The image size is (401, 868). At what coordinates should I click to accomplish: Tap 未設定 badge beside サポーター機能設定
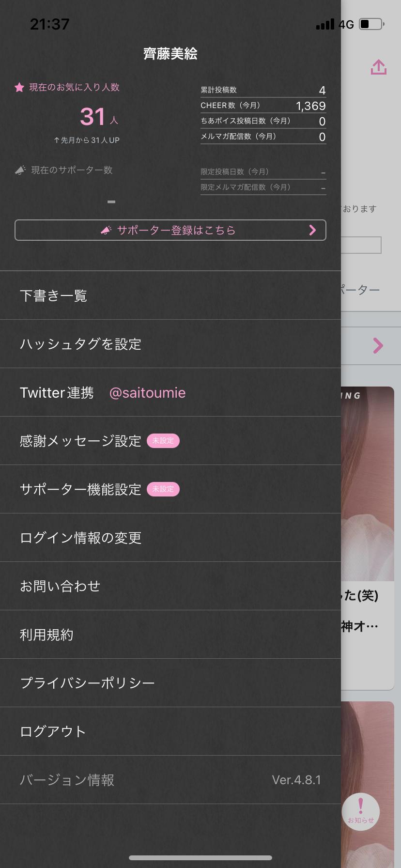(163, 489)
